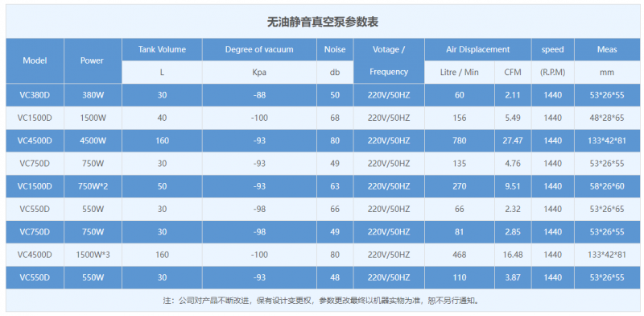
Task: Click the Model column header
Action: 35,61
